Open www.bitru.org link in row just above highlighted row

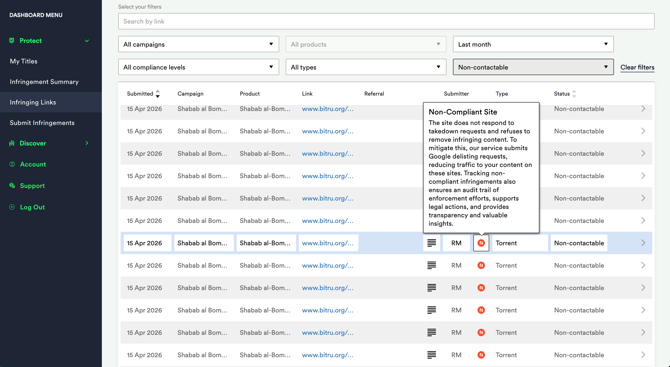coord(327,220)
